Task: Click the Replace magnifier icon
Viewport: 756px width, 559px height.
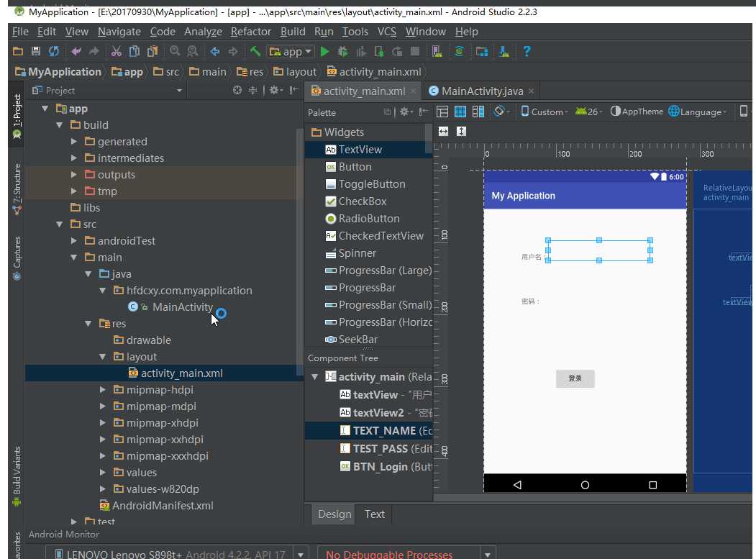Action: [192, 51]
